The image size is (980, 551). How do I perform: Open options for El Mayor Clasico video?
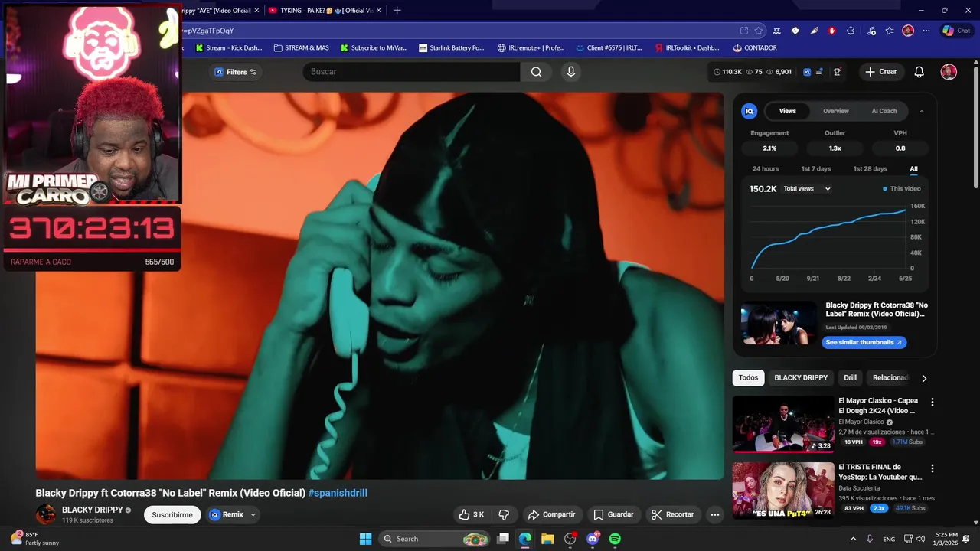pyautogui.click(x=932, y=402)
